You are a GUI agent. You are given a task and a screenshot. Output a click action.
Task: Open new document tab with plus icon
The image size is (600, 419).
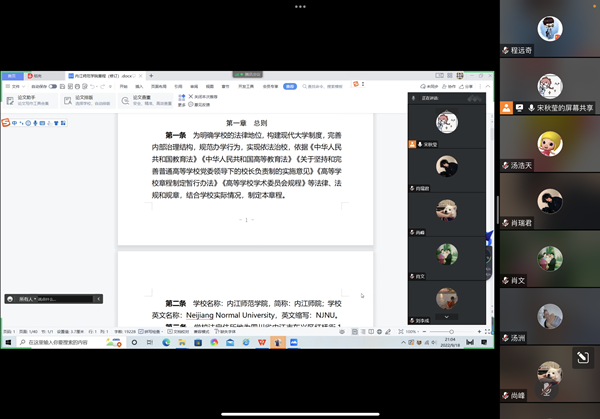(152, 76)
